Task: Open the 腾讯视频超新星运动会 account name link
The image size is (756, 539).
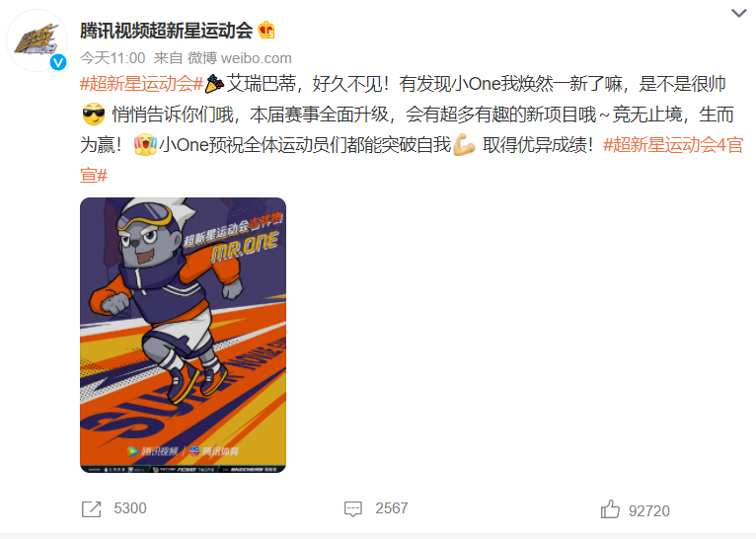Action: [167, 31]
